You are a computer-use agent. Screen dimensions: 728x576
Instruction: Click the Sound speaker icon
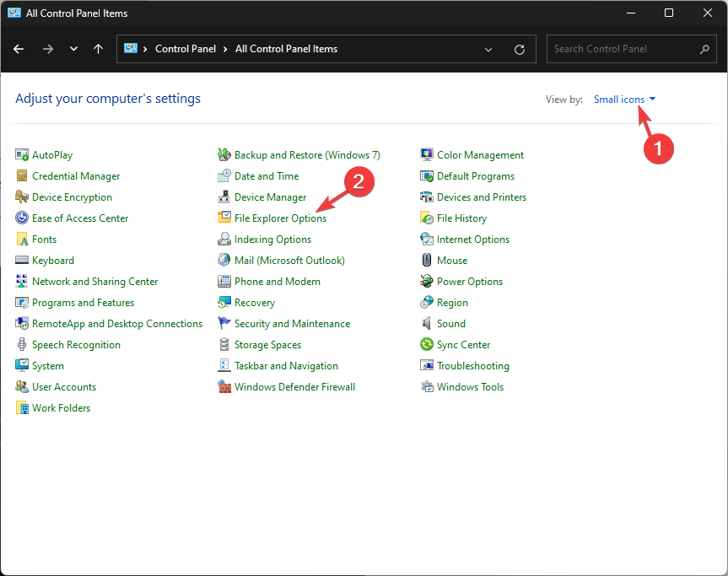(427, 324)
